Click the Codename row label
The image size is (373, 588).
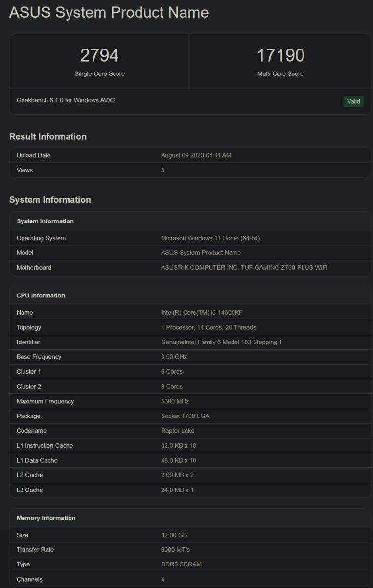(x=31, y=431)
